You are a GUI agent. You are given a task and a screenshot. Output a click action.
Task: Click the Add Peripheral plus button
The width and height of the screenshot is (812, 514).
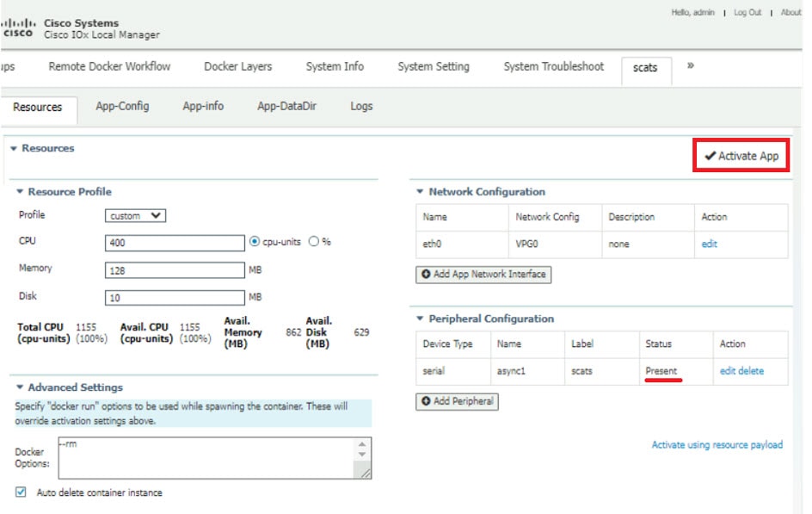tap(457, 402)
